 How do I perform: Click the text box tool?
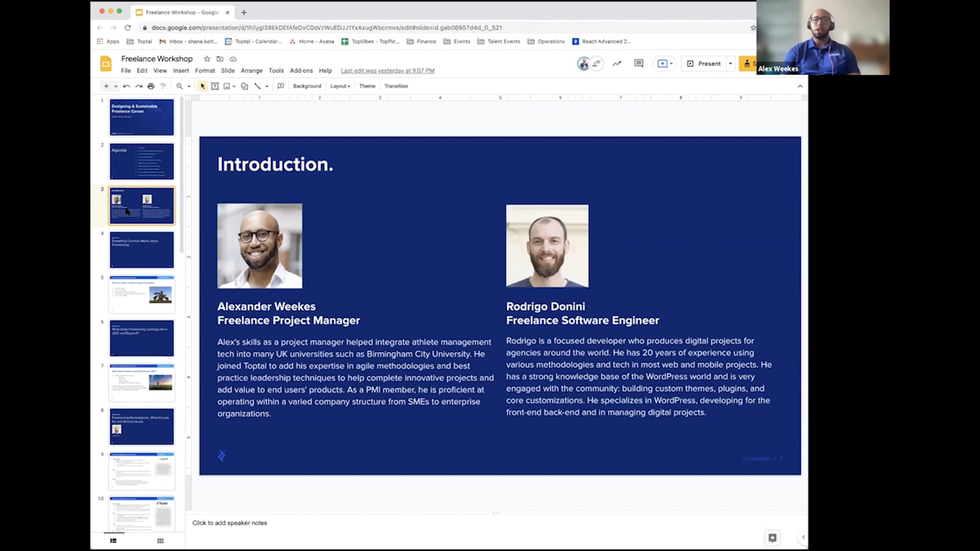click(x=215, y=86)
